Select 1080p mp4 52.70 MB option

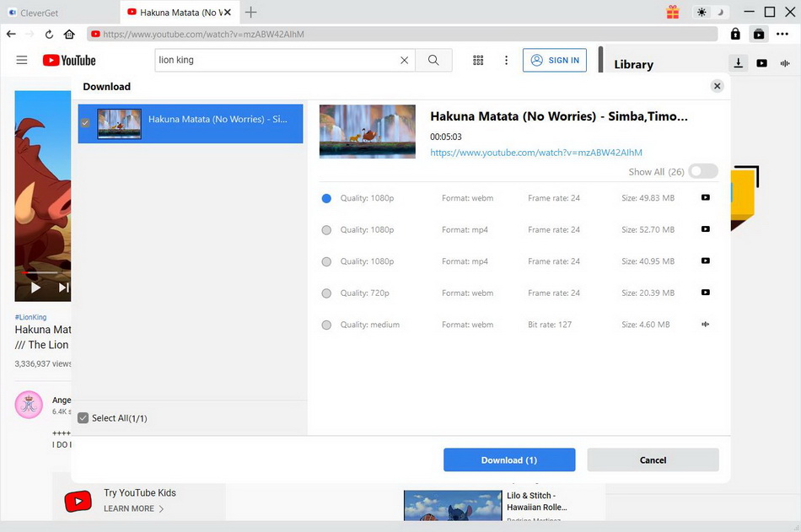[x=326, y=230]
